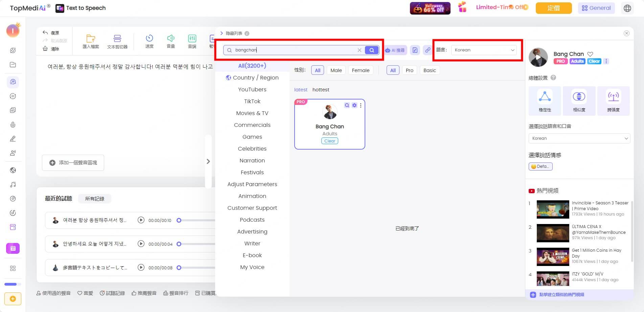Collapse the voice list via 隱藏列表 chevron

tap(222, 33)
